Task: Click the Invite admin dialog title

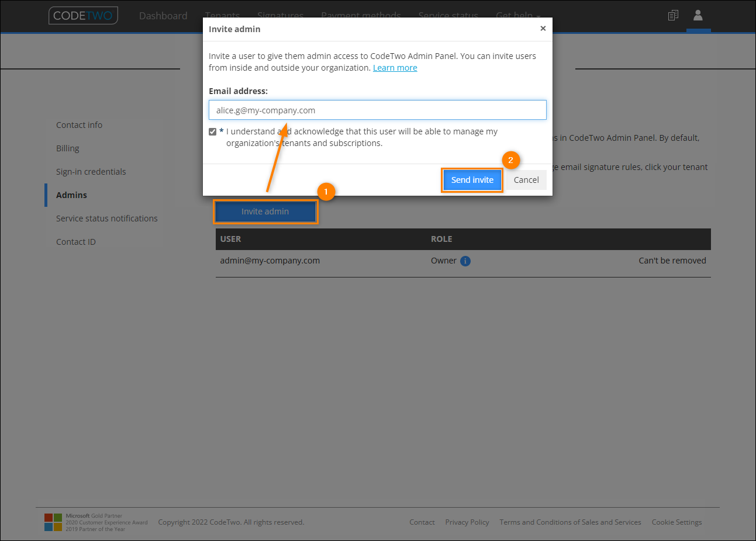Action: coord(234,29)
